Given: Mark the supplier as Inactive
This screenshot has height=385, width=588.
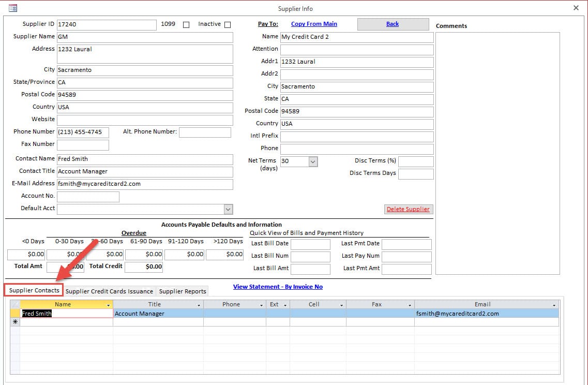Looking at the screenshot, I should point(227,25).
